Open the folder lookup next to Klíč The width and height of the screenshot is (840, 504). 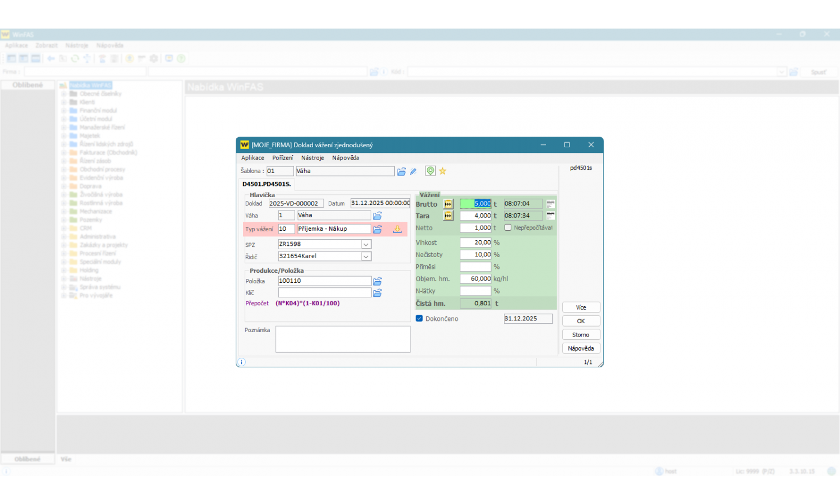[x=377, y=293]
